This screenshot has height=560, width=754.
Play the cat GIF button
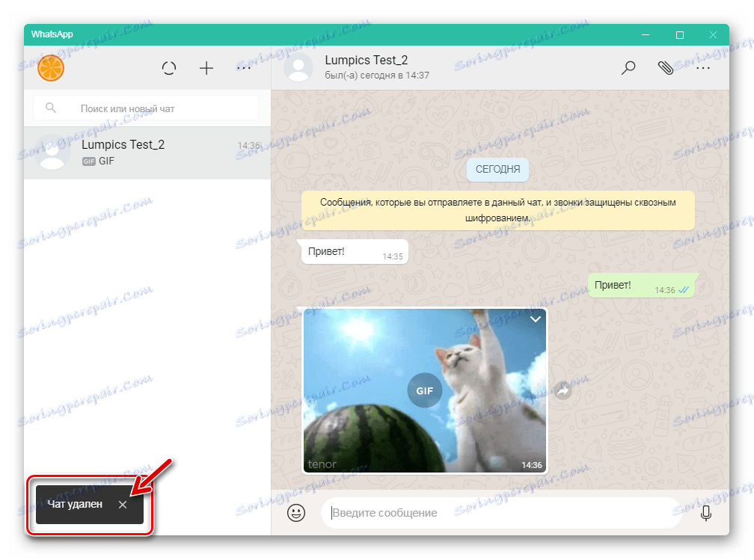pyautogui.click(x=425, y=390)
